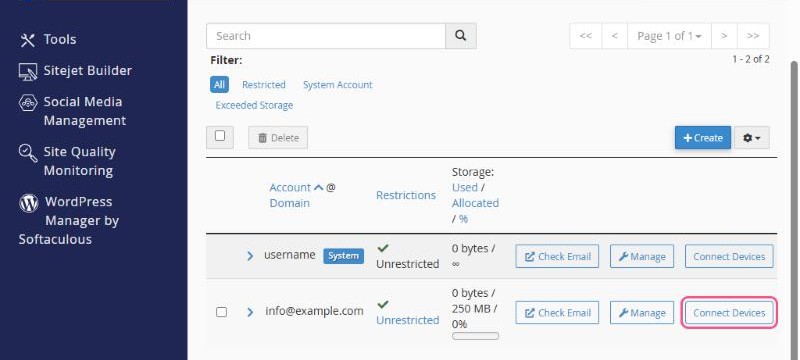The width and height of the screenshot is (800, 360).
Task: Click the Create button
Action: point(703,138)
